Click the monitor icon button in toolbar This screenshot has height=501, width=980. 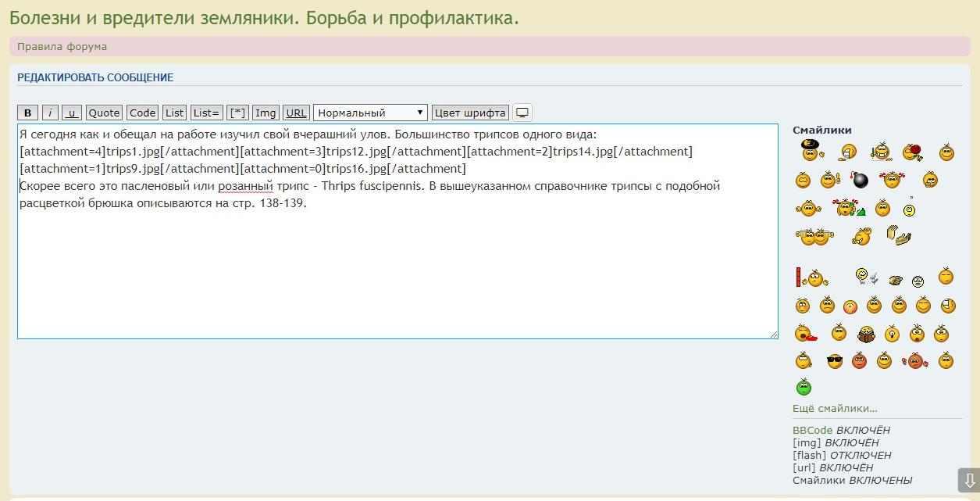click(522, 113)
